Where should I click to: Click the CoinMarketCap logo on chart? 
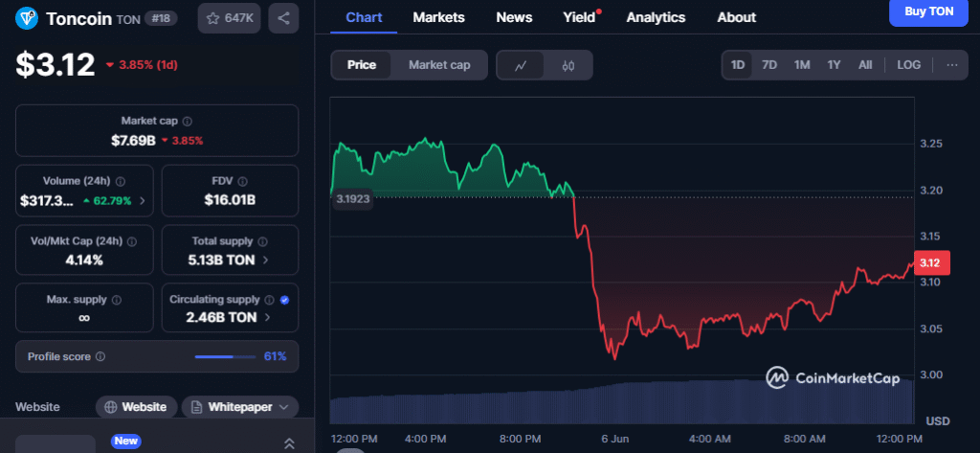coord(834,378)
